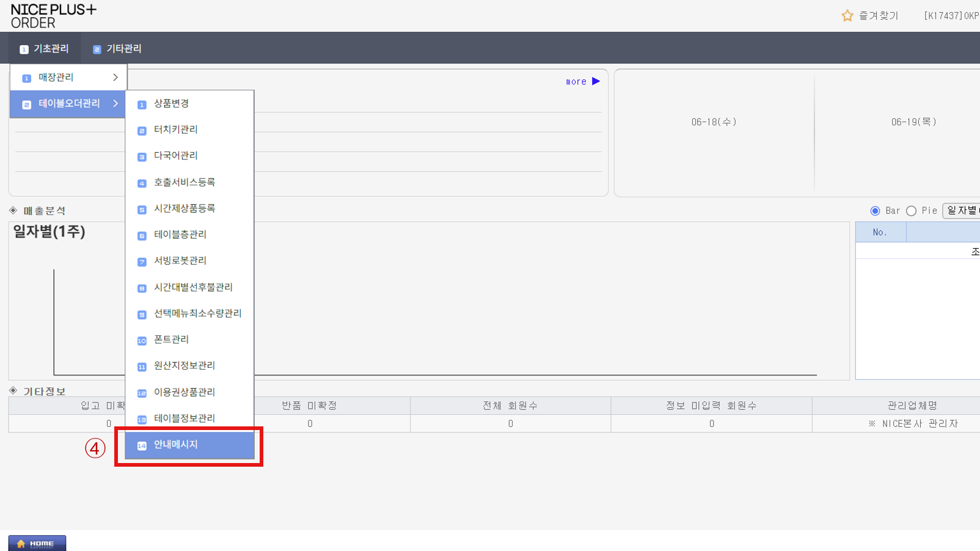Click the icon on the 기초관리 tab

tap(24, 49)
